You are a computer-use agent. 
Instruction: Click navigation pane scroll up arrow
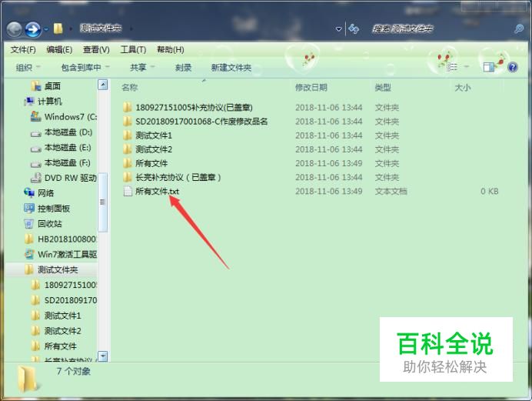tap(102, 85)
